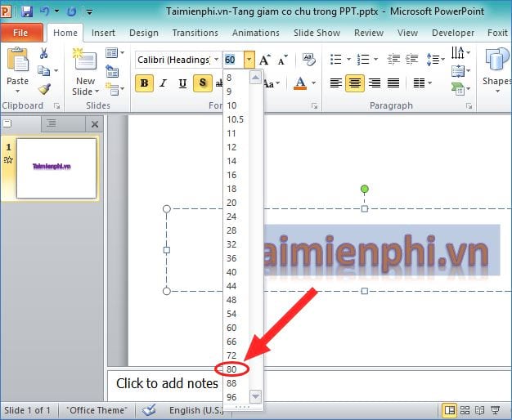Click the Undo icon
The image size is (512, 420).
(x=45, y=11)
